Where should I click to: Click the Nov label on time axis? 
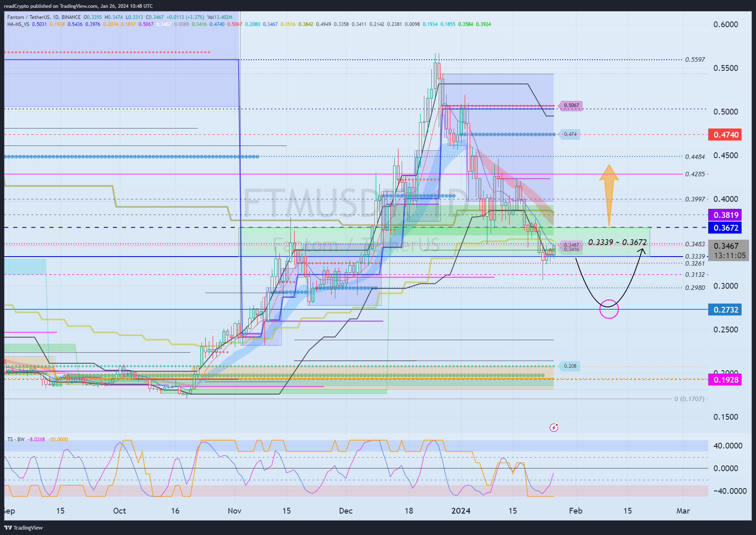pos(234,511)
